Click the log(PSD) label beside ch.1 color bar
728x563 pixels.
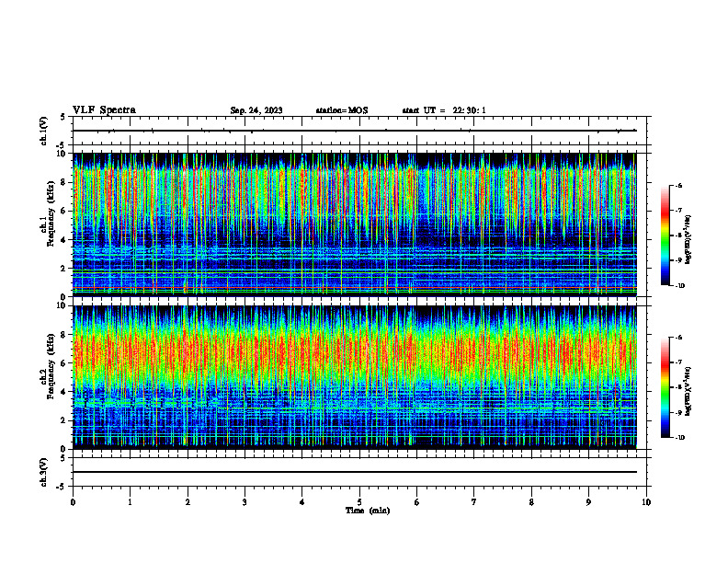[688, 239]
